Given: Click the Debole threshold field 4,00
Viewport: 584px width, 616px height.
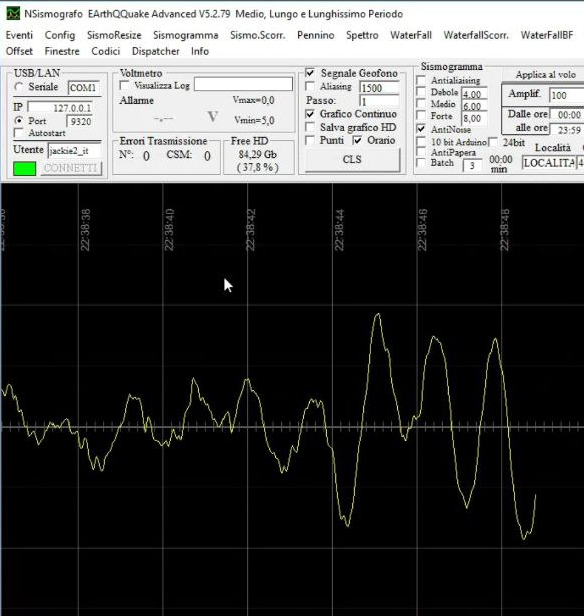Looking at the screenshot, I should (474, 94).
